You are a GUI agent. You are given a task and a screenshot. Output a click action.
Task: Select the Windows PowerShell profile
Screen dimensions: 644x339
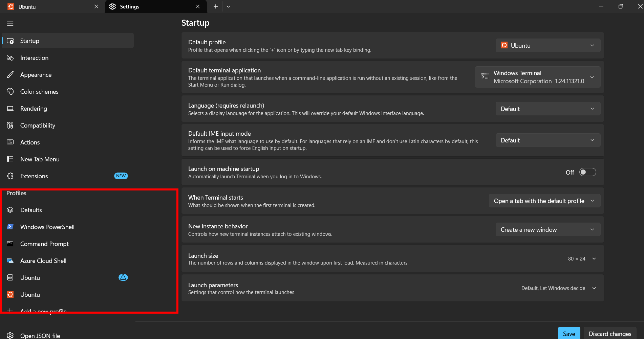68,227
